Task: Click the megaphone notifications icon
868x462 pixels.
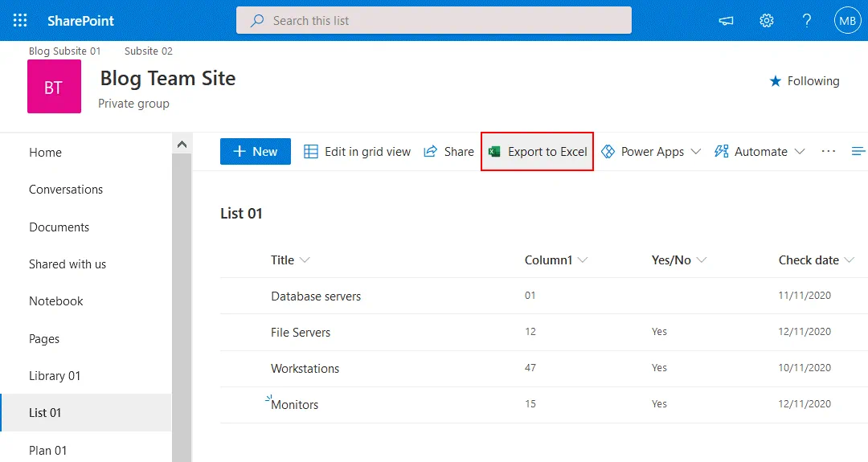Action: pos(727,21)
